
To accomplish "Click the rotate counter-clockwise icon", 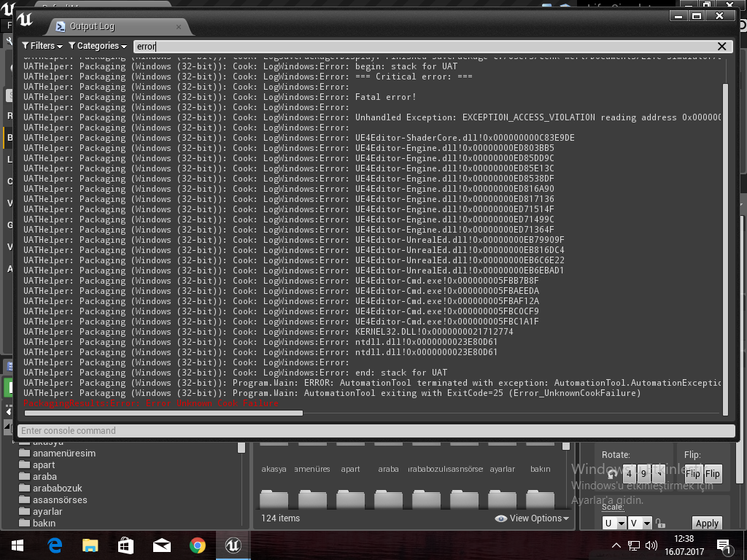I will [613, 474].
